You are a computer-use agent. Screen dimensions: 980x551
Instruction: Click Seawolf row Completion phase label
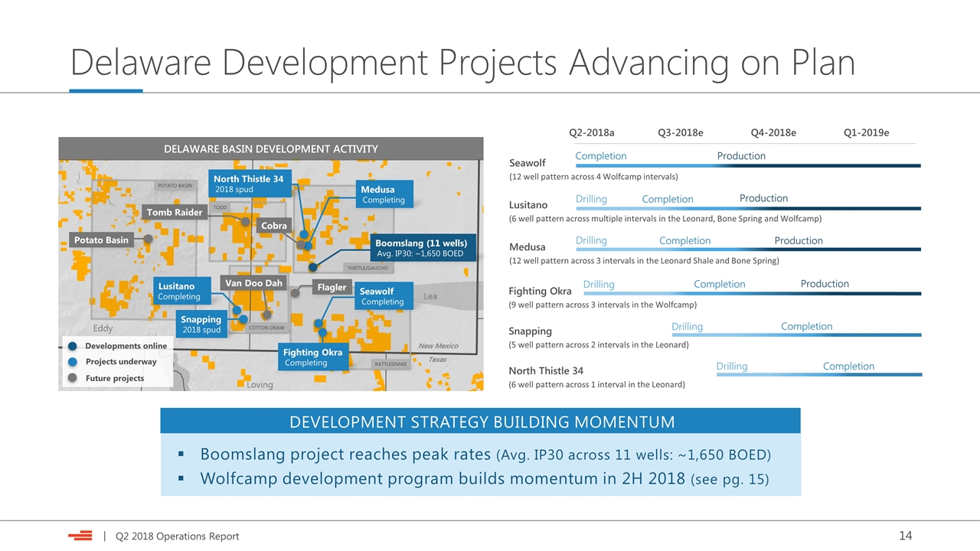click(x=601, y=156)
